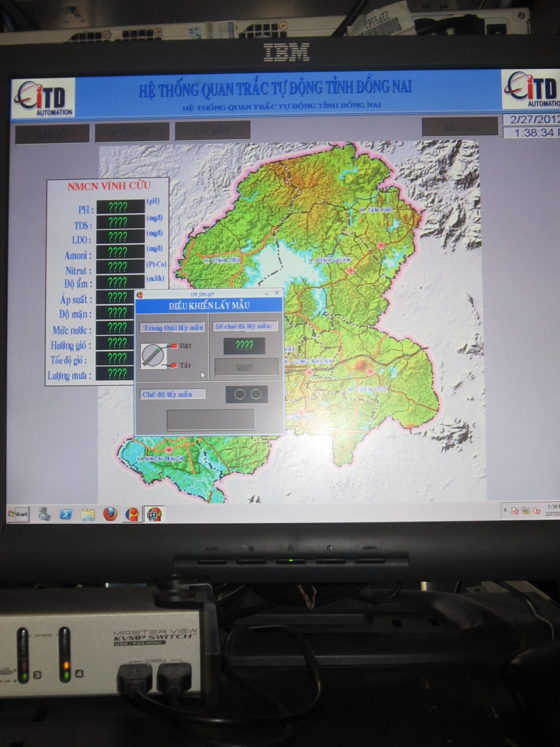Viewport: 560px width, 747px height.
Task: Click the left ITD Automation logo
Action: (x=43, y=98)
